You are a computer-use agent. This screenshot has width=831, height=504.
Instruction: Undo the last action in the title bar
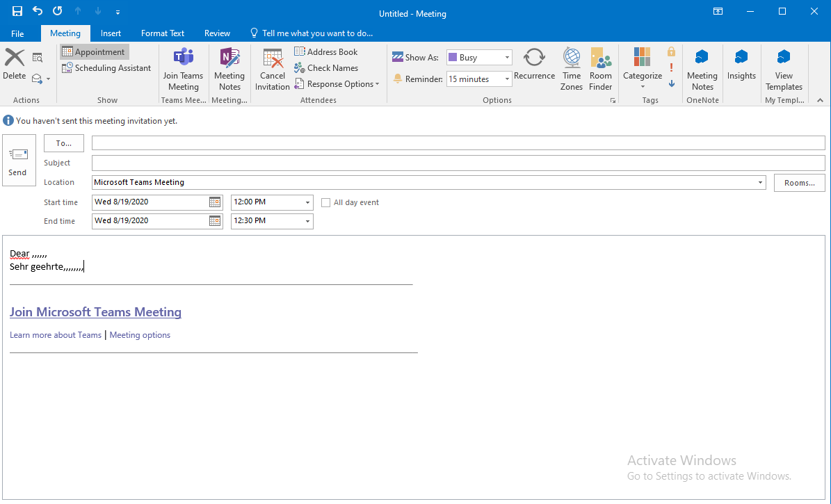(x=38, y=11)
